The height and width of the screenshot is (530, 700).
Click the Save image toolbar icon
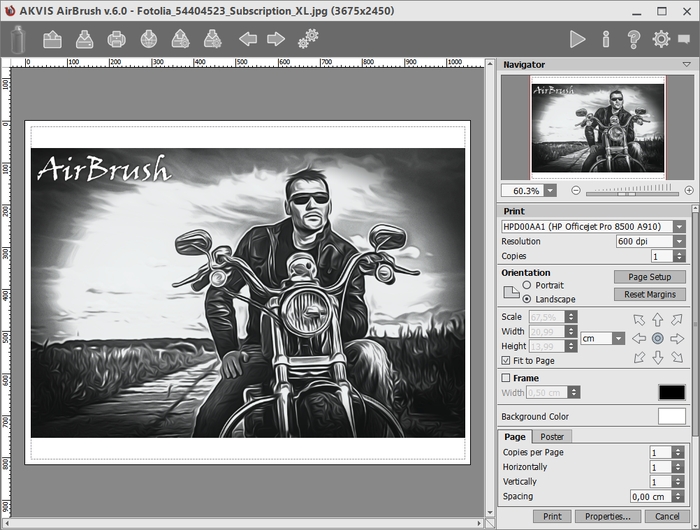pyautogui.click(x=84, y=39)
